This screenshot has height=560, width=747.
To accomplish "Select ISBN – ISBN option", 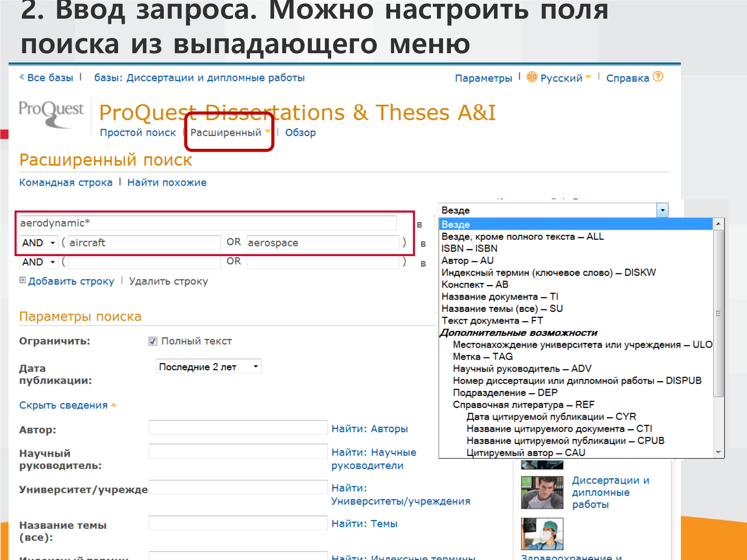I will click(x=469, y=248).
